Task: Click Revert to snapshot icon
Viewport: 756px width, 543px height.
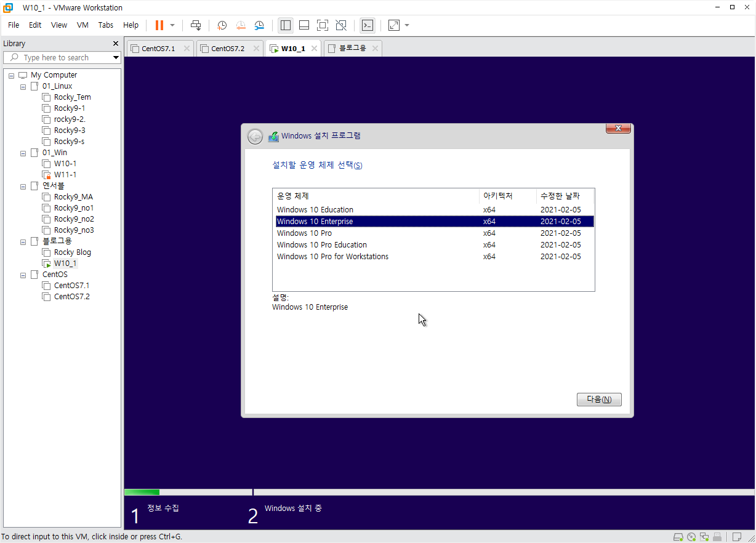Action: pos(241,25)
